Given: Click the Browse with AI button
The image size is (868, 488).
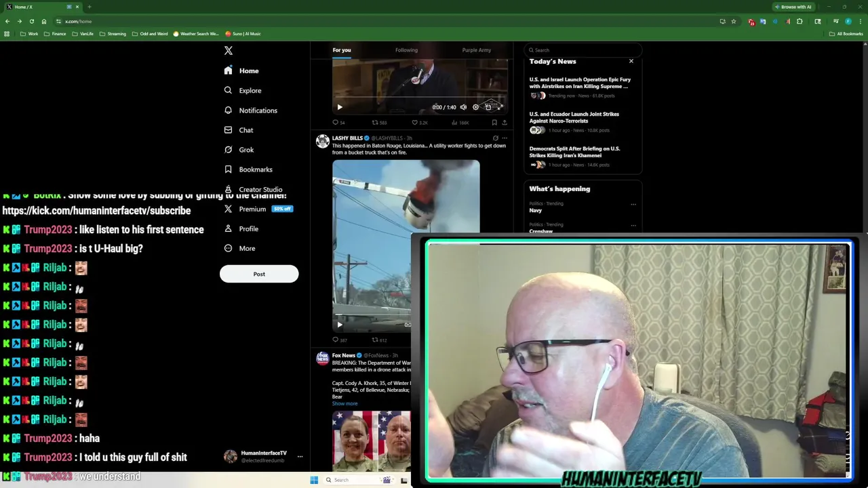Looking at the screenshot, I should (x=793, y=7).
